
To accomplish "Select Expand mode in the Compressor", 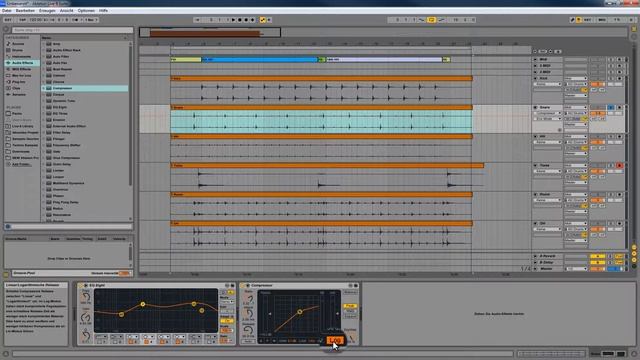I will coord(350,316).
